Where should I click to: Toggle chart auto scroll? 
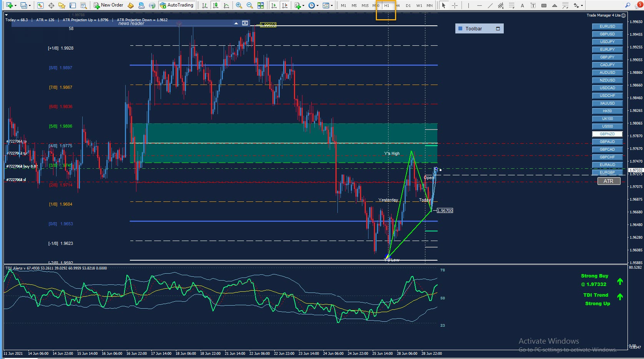pyautogui.click(x=274, y=5)
